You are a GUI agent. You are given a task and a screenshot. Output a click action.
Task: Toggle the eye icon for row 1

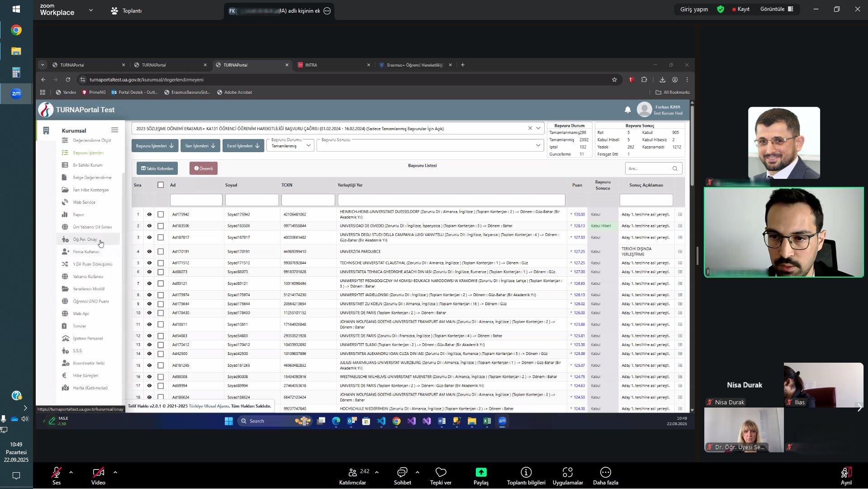point(149,215)
